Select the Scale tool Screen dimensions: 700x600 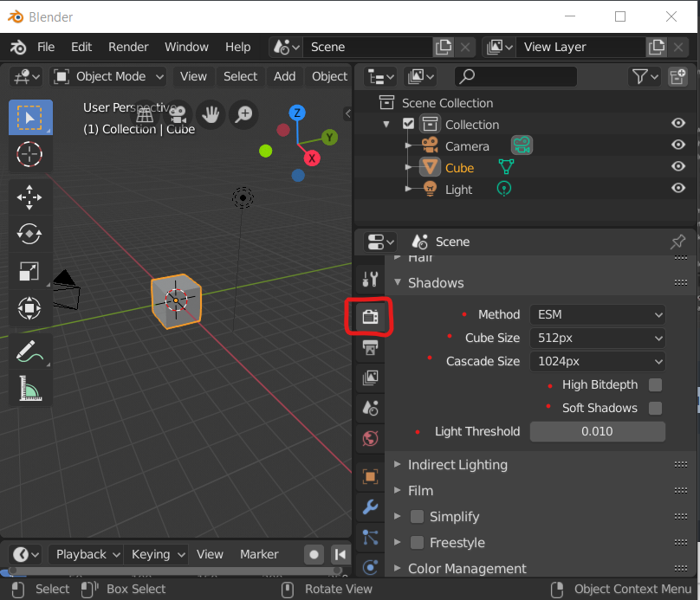29,271
